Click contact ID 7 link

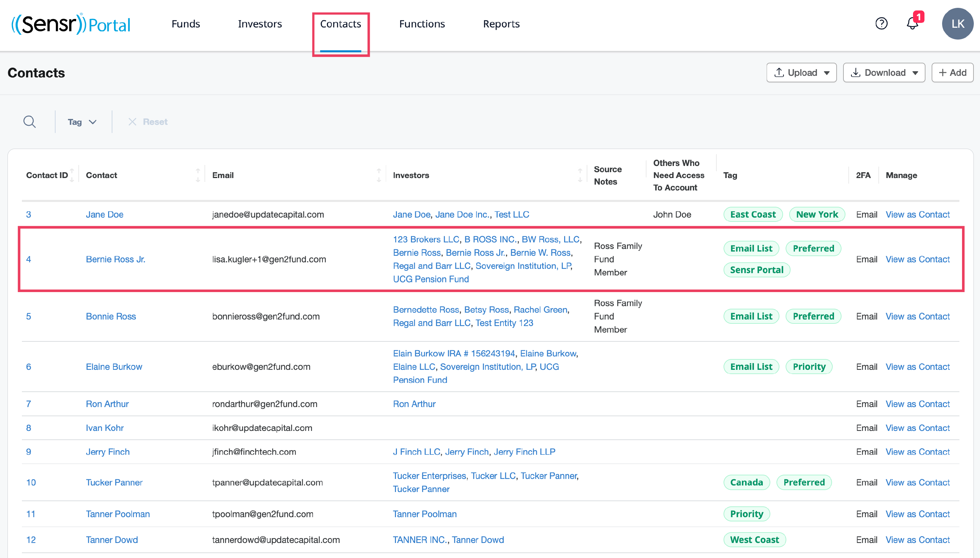coord(28,404)
